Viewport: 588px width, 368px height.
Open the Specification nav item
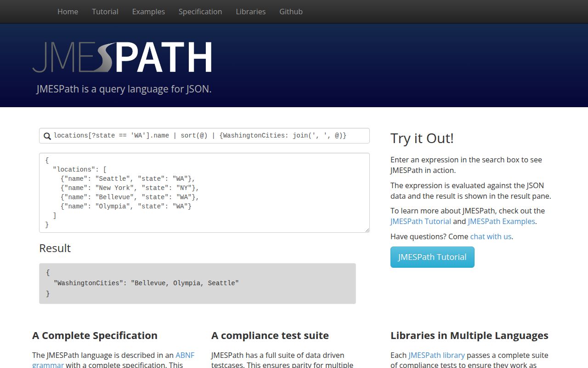[x=200, y=11]
